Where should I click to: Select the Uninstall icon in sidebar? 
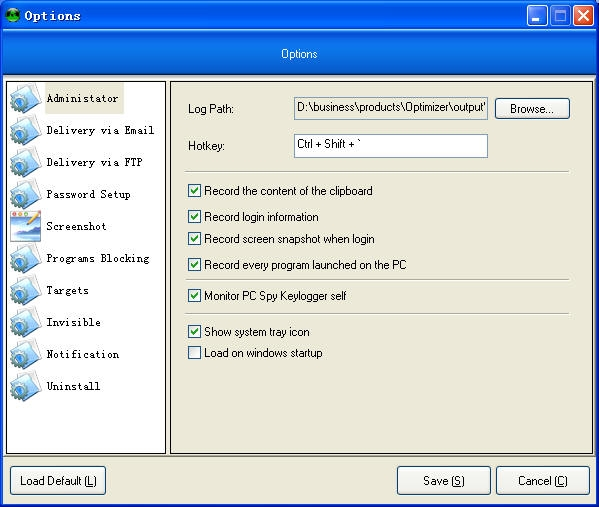pos(26,386)
